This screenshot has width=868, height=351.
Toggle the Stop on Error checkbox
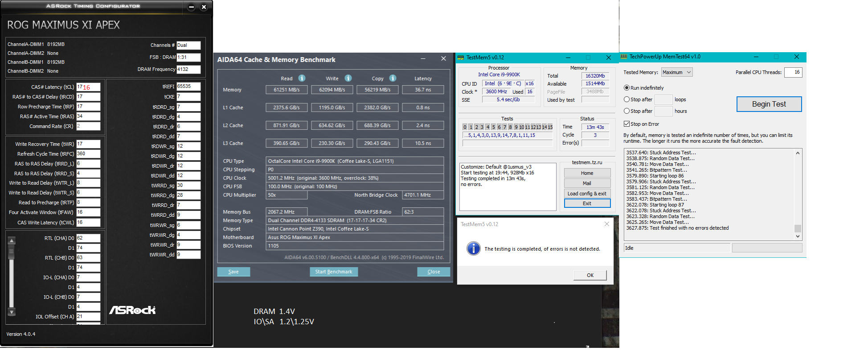click(x=626, y=124)
